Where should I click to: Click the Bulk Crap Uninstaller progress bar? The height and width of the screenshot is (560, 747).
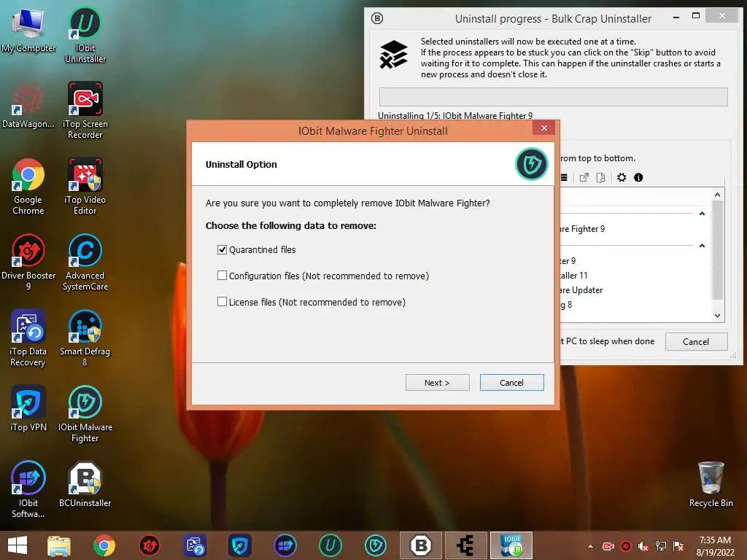[x=553, y=97]
